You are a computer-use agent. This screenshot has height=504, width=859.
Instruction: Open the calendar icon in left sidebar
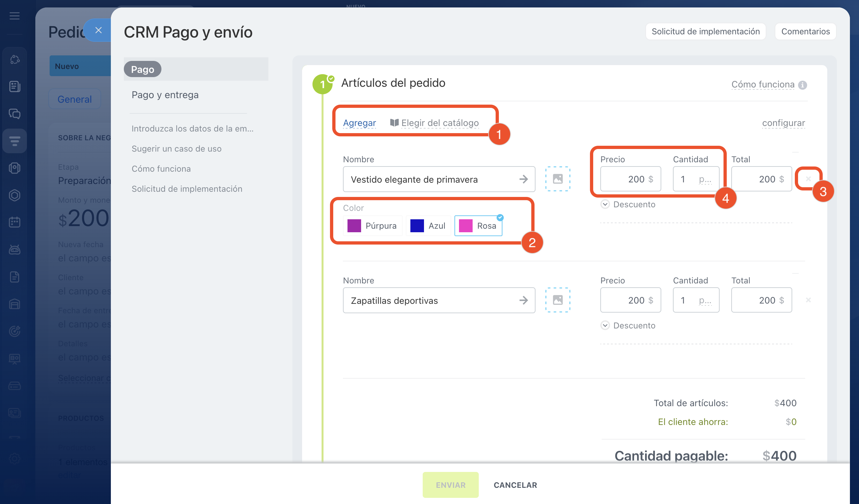(x=14, y=223)
